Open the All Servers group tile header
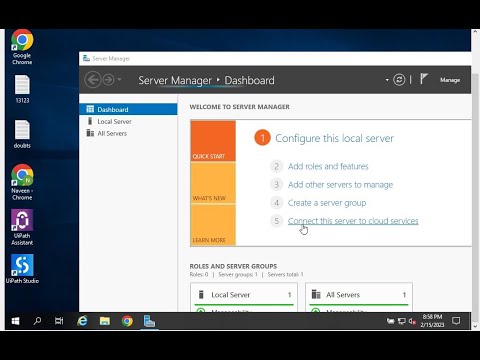 point(359,295)
